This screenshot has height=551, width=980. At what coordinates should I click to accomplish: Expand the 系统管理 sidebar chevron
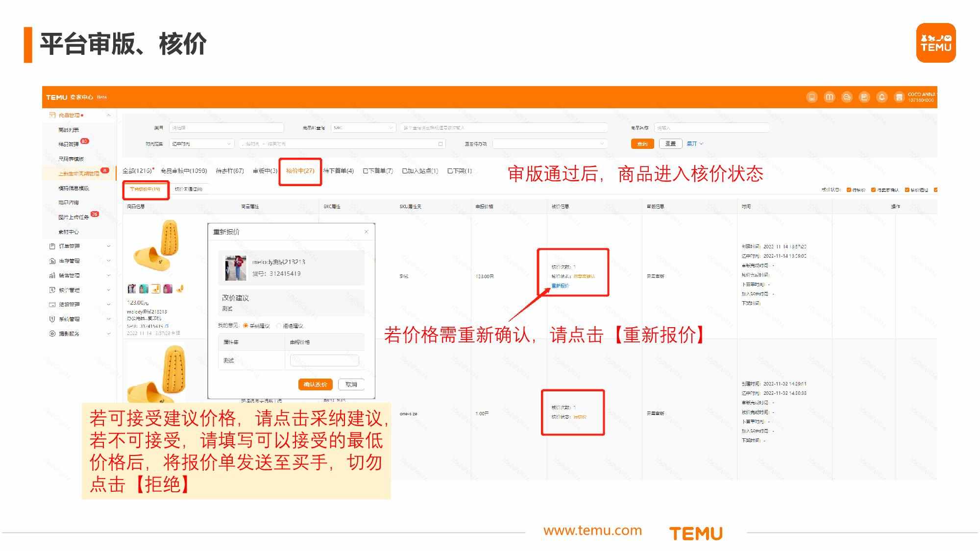point(109,319)
